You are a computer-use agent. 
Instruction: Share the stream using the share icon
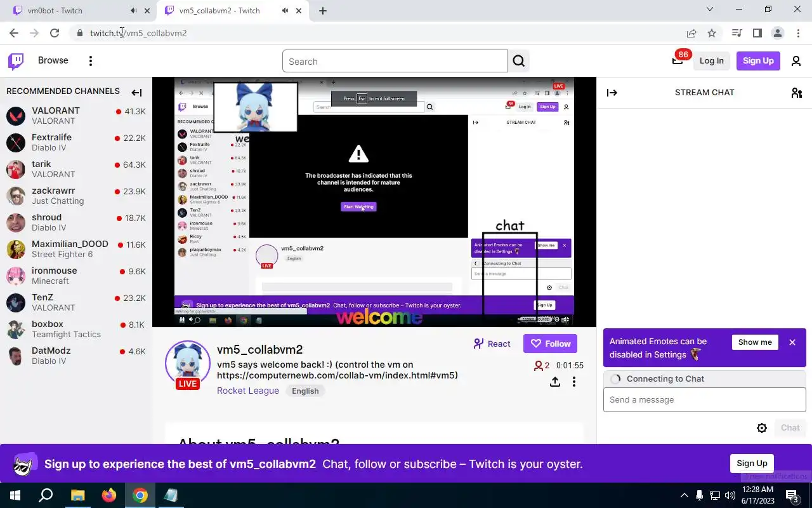pos(555,382)
